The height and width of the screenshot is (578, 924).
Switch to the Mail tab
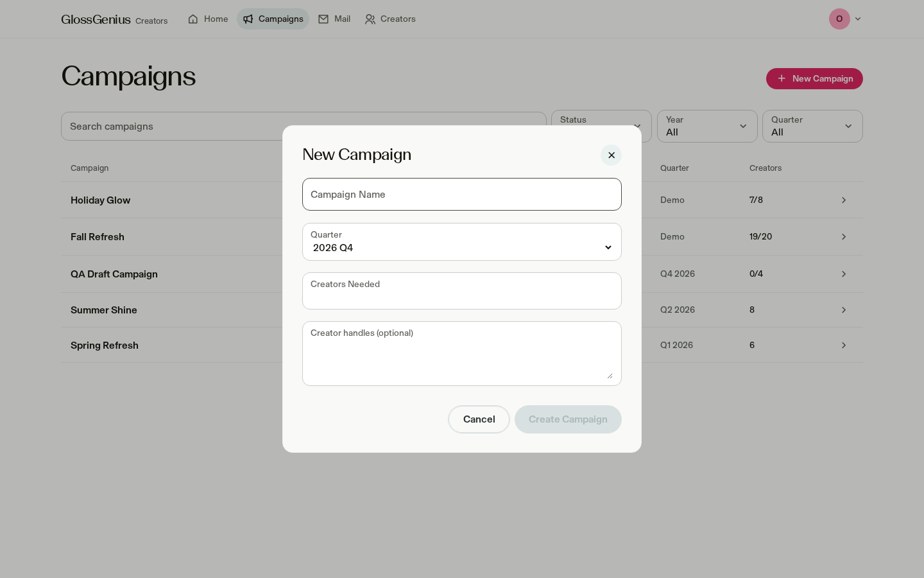pyautogui.click(x=334, y=19)
